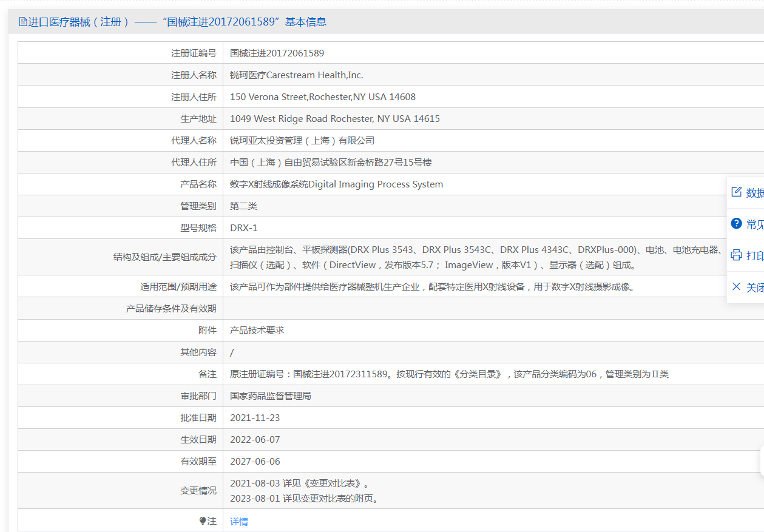The width and height of the screenshot is (764, 532).
Task: Open the question mark help icon
Action: click(x=737, y=224)
